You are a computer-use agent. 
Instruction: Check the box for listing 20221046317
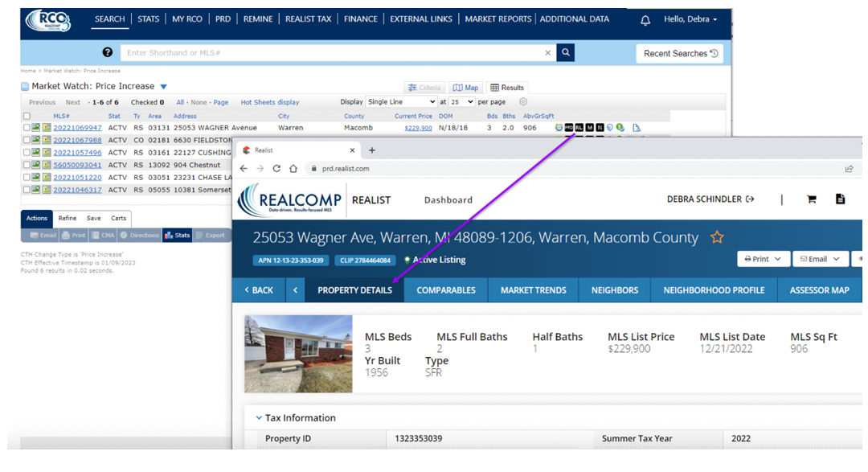point(27,190)
